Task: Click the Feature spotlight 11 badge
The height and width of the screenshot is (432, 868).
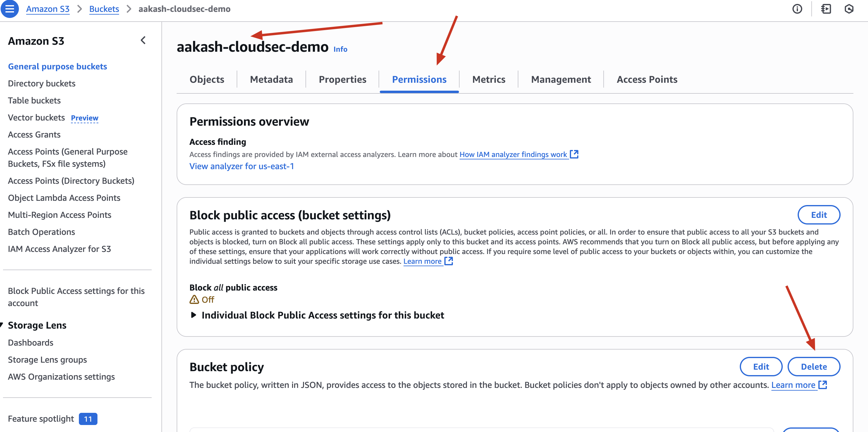Action: click(x=88, y=419)
